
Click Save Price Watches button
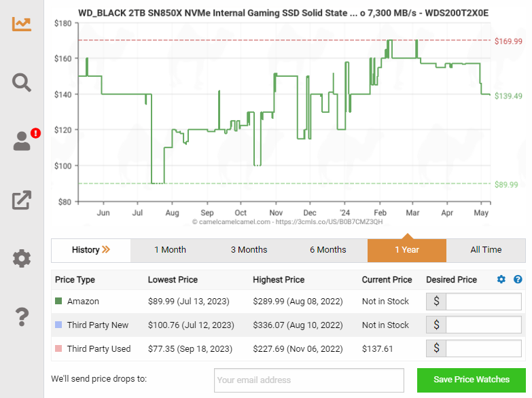(x=472, y=380)
